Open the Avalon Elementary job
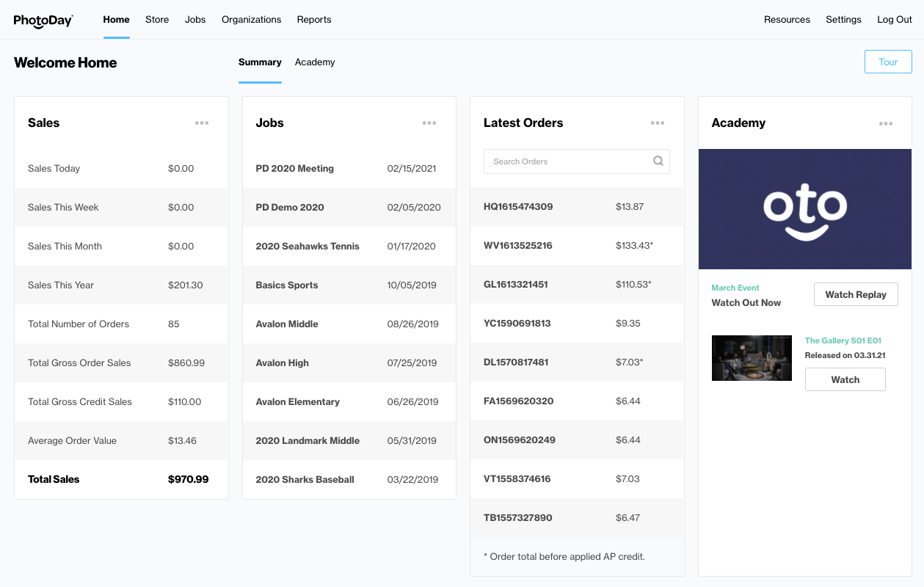Image resolution: width=924 pixels, height=587 pixels. point(298,401)
